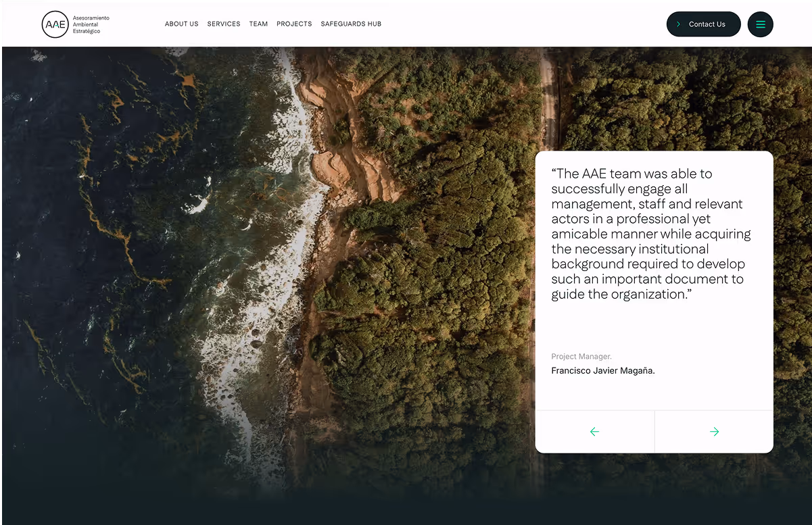Click the empty space inside the testimonial card

pyautogui.click(x=654, y=328)
